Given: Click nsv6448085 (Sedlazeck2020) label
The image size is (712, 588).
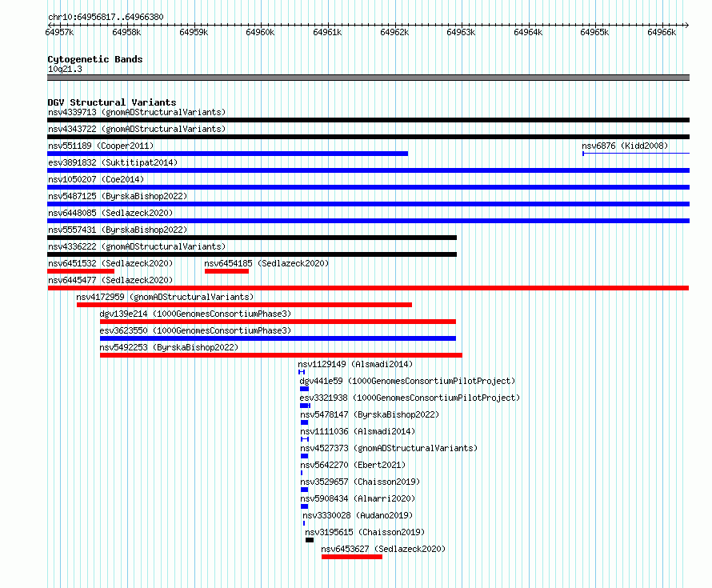Looking at the screenshot, I should pos(110,213).
